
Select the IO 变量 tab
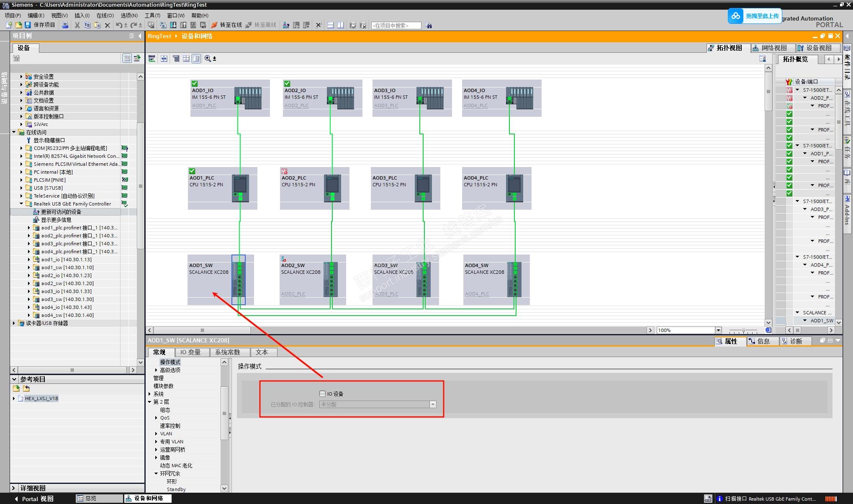(190, 352)
